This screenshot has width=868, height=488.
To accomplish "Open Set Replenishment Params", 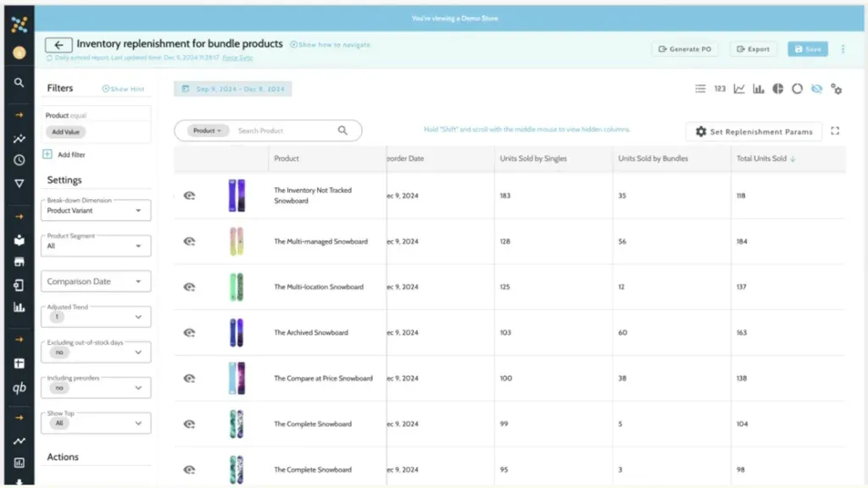I will click(754, 131).
